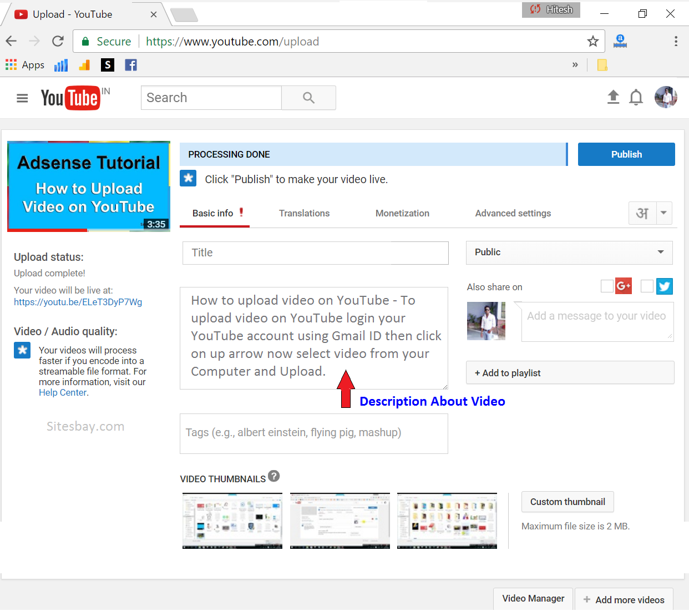This screenshot has height=616, width=689.
Task: Open the Help Center link
Action: pos(63,393)
